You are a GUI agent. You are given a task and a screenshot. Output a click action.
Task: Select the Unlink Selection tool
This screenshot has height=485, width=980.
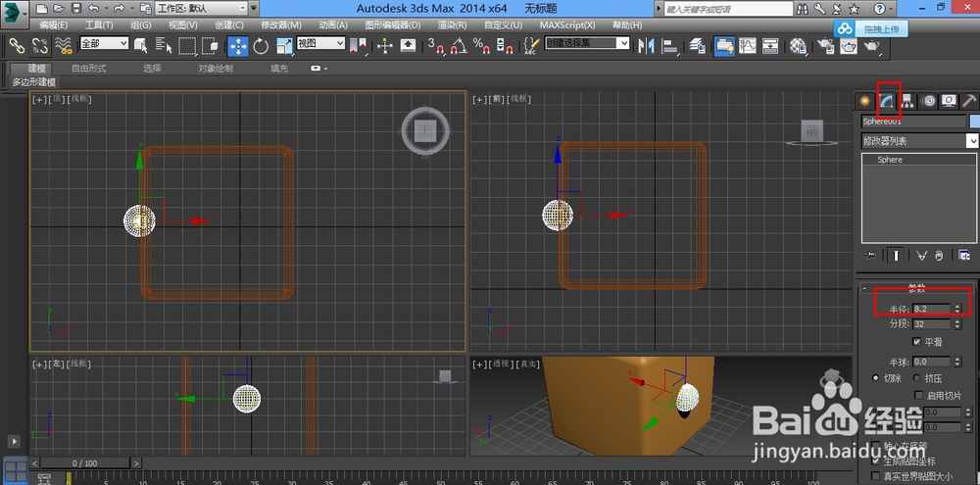coord(39,46)
